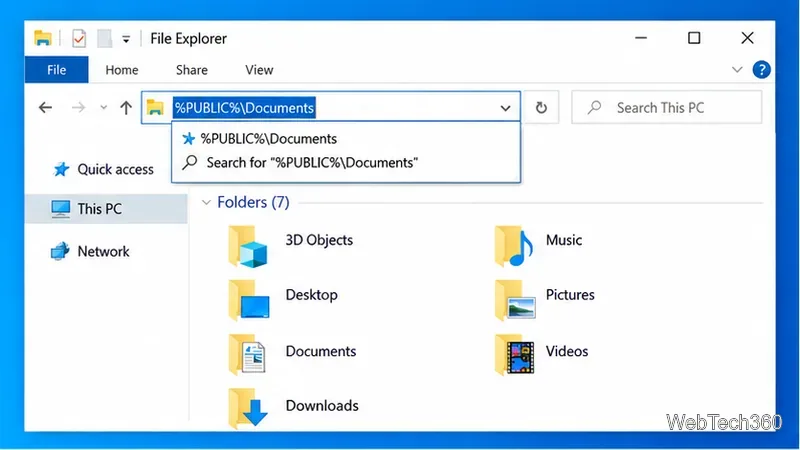This screenshot has height=450, width=800.
Task: Click the New folder quick access icon
Action: [105, 38]
